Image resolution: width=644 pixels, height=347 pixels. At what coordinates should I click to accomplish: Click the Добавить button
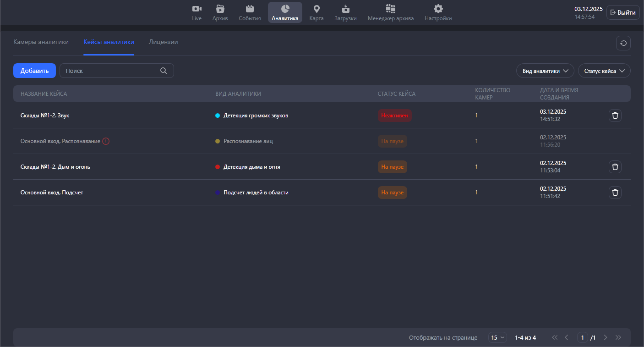pos(34,71)
